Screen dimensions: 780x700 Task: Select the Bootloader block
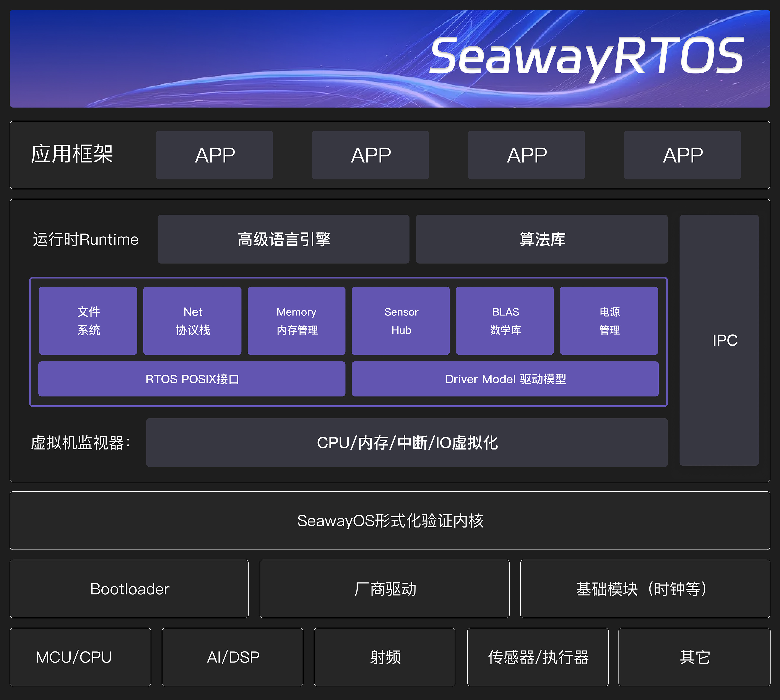pos(129,589)
